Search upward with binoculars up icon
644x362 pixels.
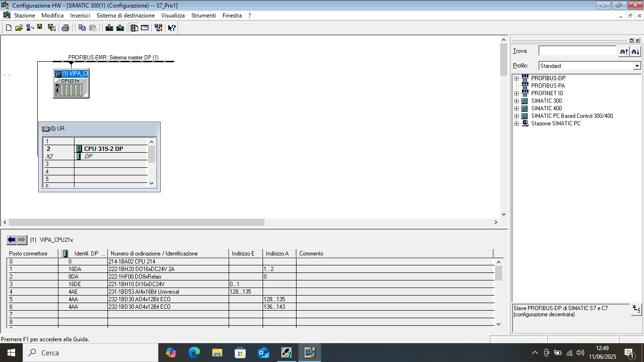tap(624, 51)
